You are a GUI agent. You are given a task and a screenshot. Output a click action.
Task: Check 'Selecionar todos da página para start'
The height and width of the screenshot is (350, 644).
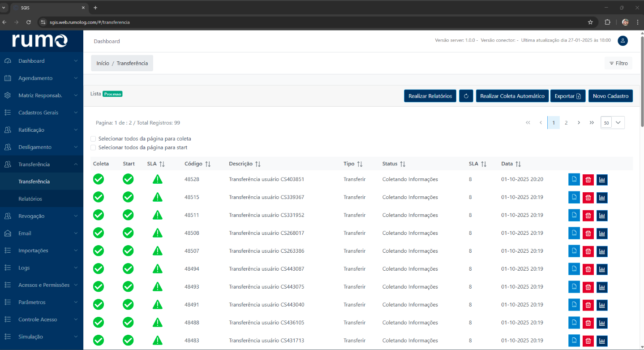tap(93, 147)
